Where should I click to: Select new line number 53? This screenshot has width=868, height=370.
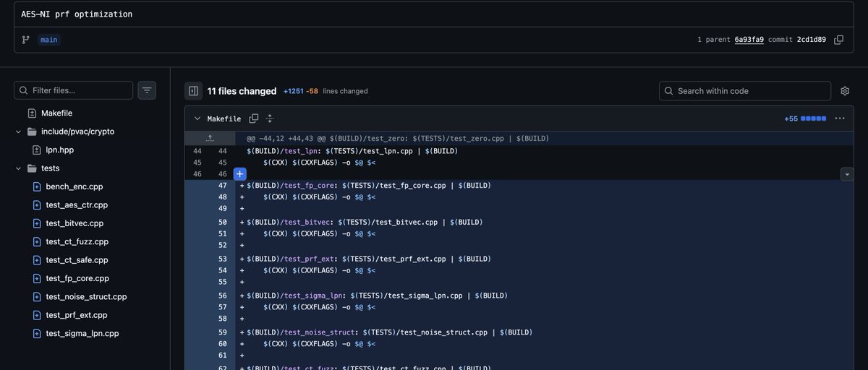pyautogui.click(x=223, y=259)
